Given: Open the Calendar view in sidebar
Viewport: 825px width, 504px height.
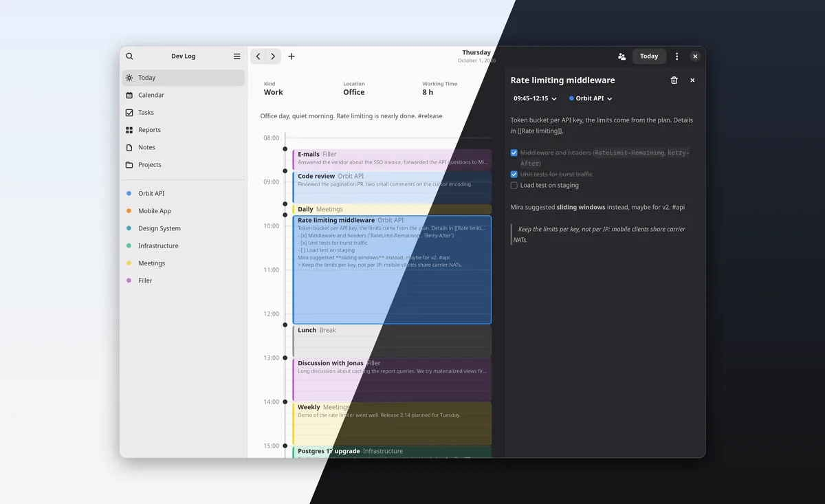Looking at the screenshot, I should [183, 95].
